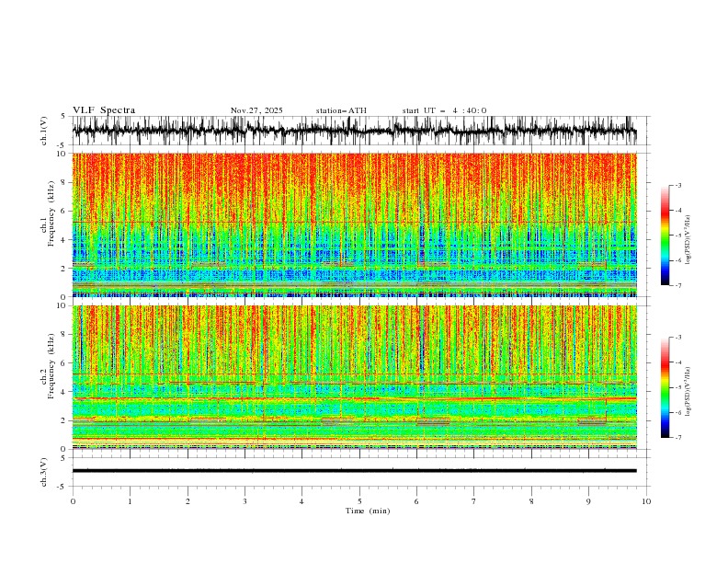The image size is (728, 563).
Task: Click the 'ch.3(V)' waveform axis label
Action: pyautogui.click(x=44, y=472)
